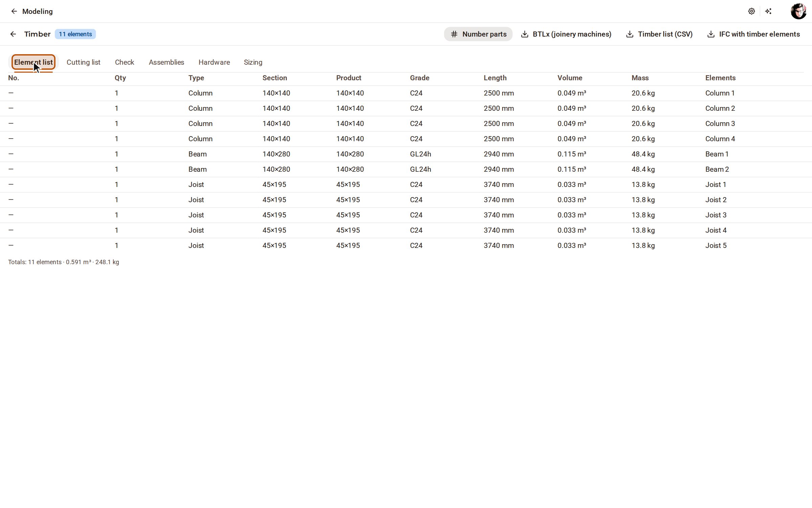The width and height of the screenshot is (812, 508).
Task: Click the hash icon on Number parts
Action: tap(454, 34)
